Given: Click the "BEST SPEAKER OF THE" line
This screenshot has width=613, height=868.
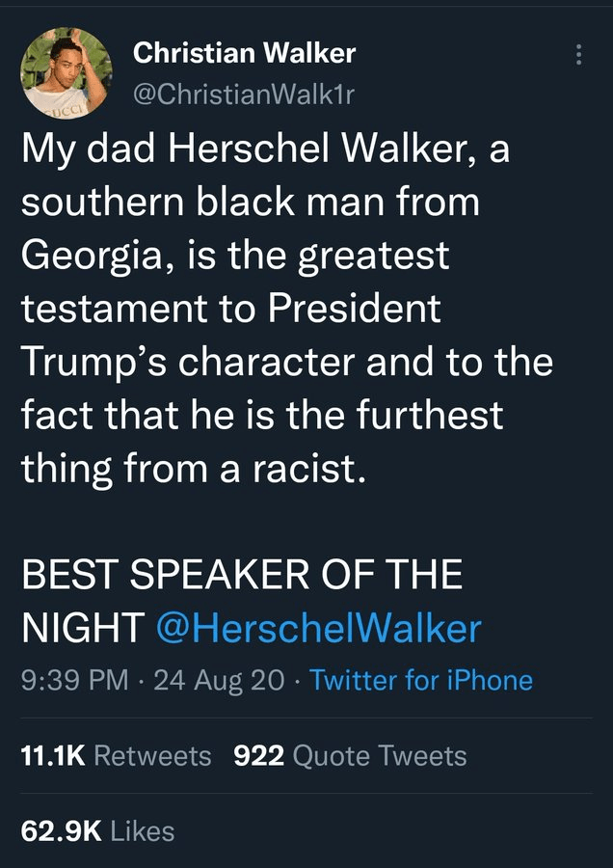Looking at the screenshot, I should 241,577.
